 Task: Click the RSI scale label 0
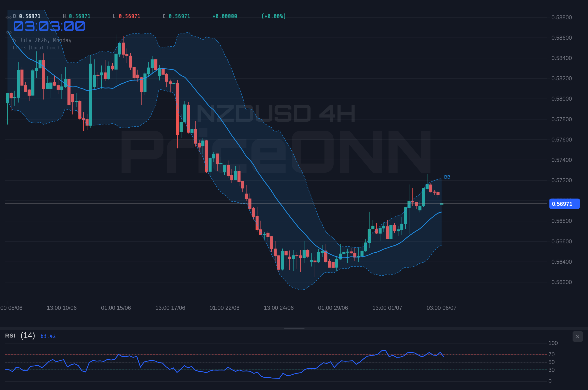550,381
